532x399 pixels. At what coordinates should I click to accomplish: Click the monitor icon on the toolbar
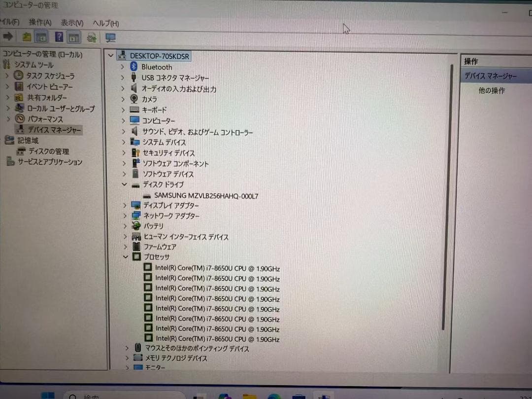click(x=110, y=37)
